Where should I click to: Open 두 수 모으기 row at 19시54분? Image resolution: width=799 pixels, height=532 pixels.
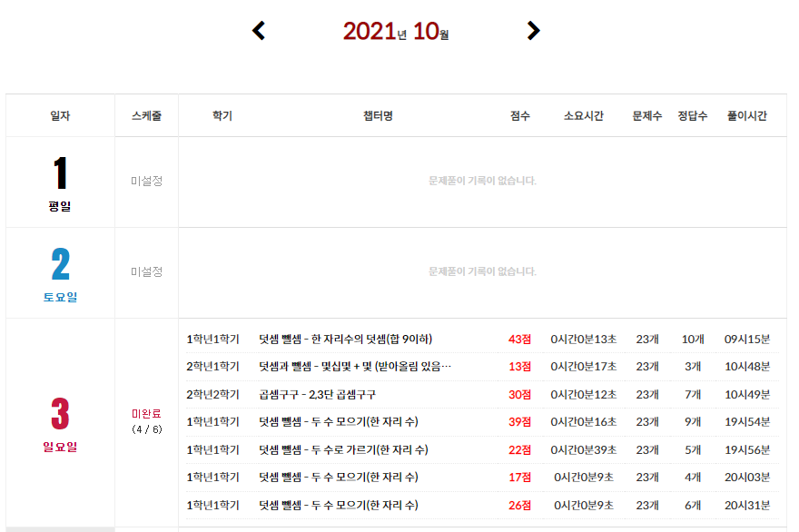pyautogui.click(x=339, y=422)
